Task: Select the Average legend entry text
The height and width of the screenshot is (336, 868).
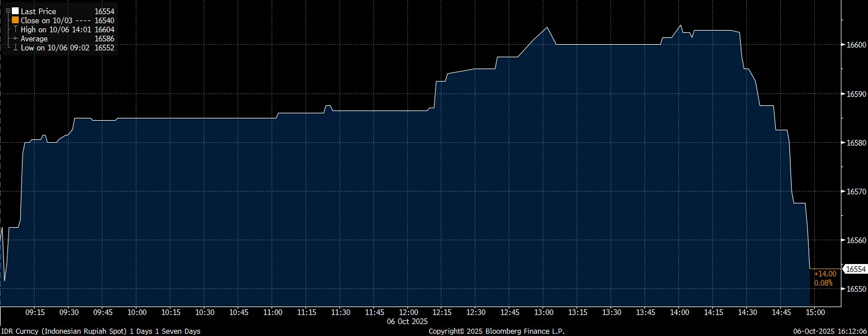Action: pyautogui.click(x=34, y=39)
